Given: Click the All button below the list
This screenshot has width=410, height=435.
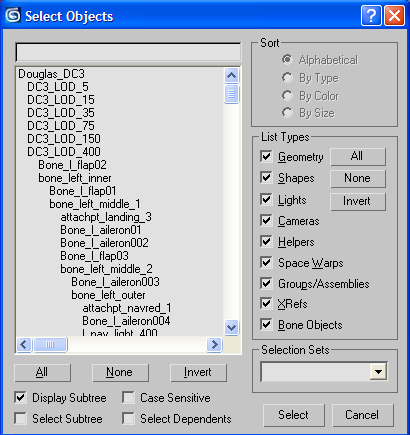Looking at the screenshot, I should pyautogui.click(x=42, y=372).
